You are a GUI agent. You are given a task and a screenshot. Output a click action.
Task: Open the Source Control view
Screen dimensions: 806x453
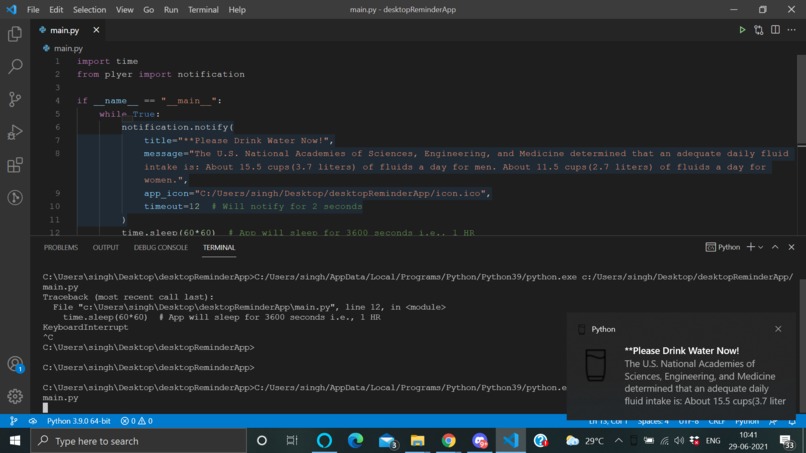point(15,99)
